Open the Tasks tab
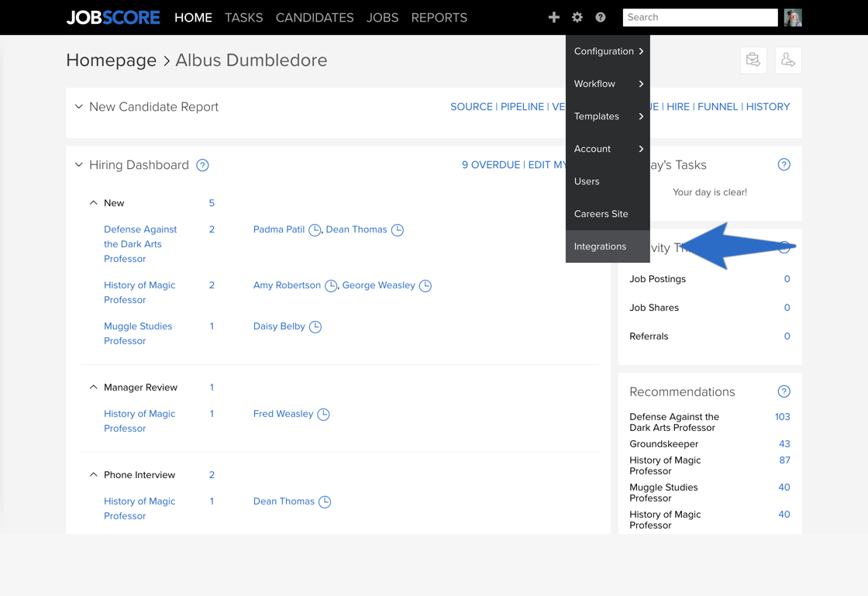Viewport: 868px width, 596px height. tap(243, 18)
